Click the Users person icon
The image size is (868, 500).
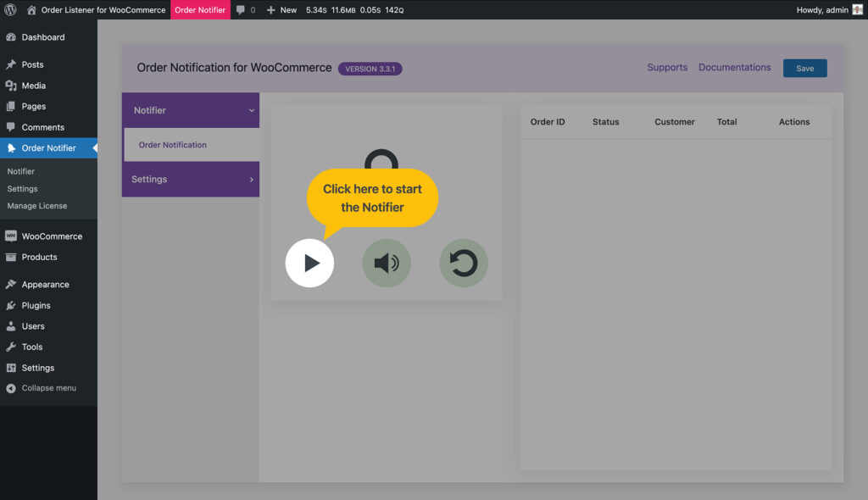10,326
